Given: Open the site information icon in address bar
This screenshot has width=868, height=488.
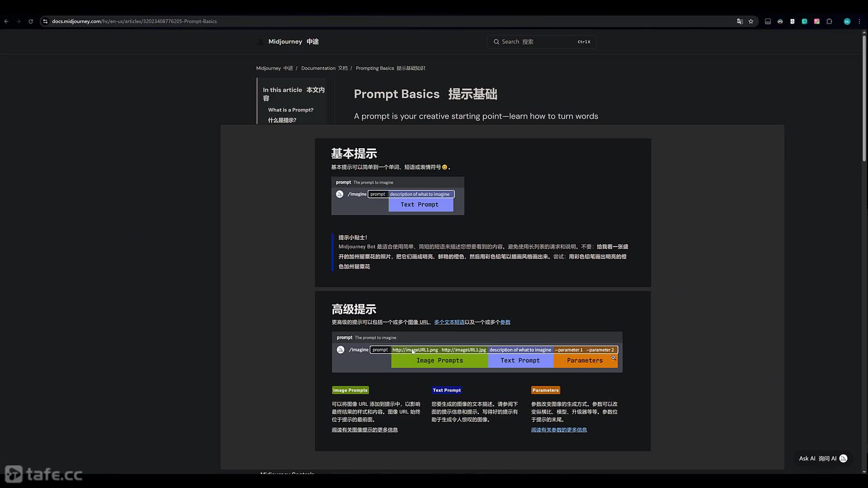Looking at the screenshot, I should (x=45, y=21).
